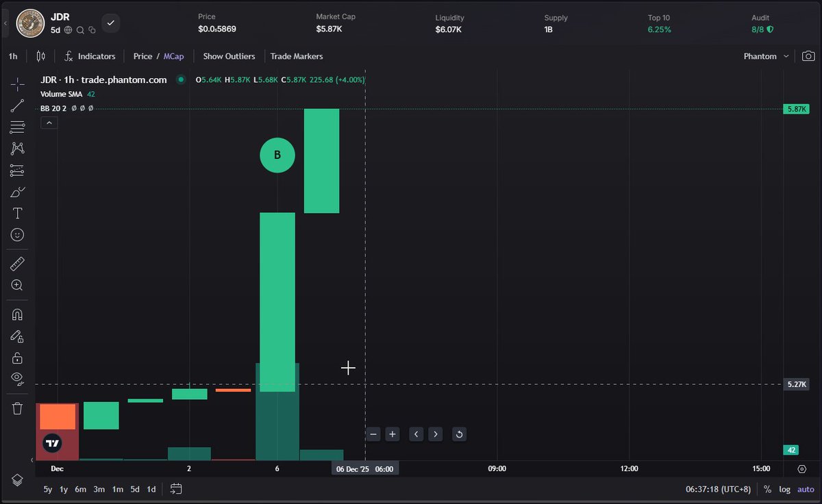
Task: Toggle Show Outliers option
Action: pyautogui.click(x=229, y=56)
